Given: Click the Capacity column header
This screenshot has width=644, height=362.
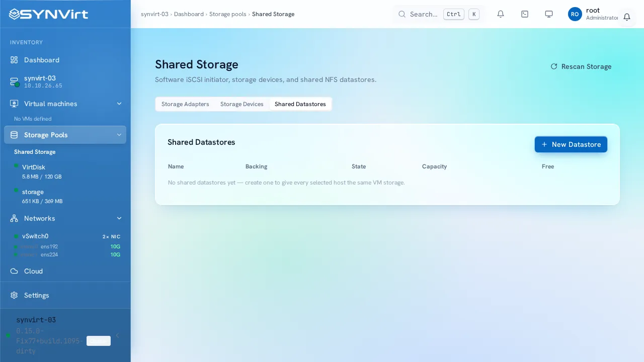Looking at the screenshot, I should pos(434,166).
